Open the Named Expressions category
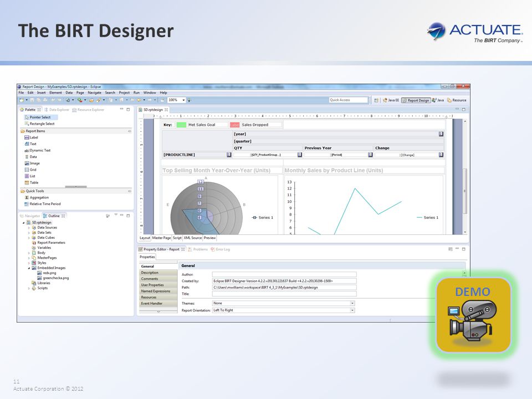532x399 pixels. 158,291
